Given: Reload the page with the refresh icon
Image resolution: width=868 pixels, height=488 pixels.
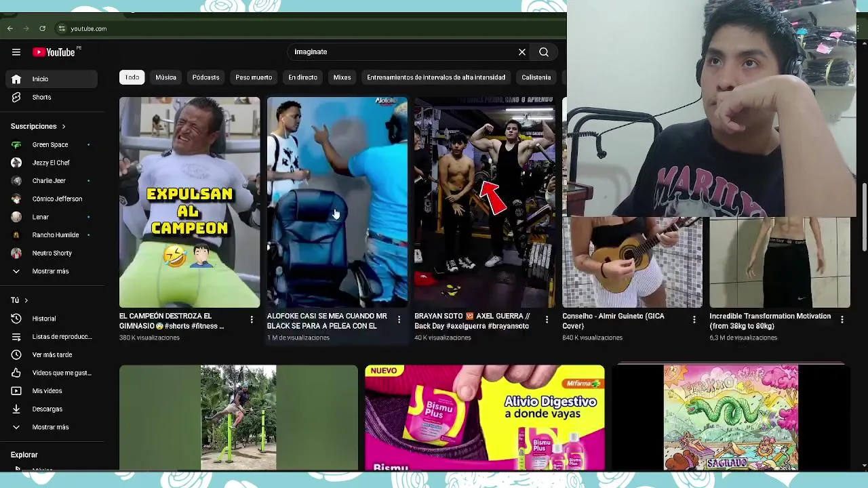Looking at the screenshot, I should pos(42,28).
